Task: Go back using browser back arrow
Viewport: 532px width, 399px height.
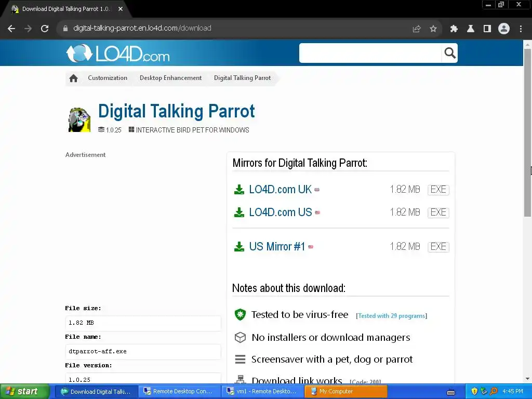Action: click(11, 29)
